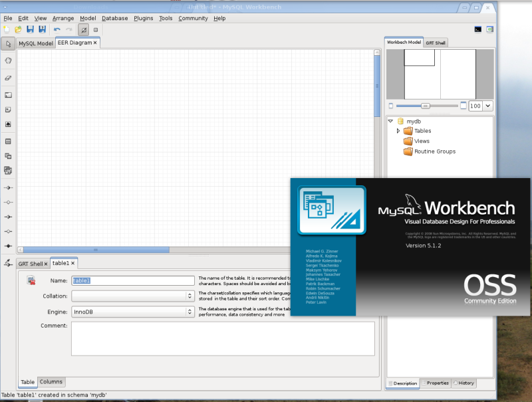Open a model file via folder icon
Image resolution: width=532 pixels, height=402 pixels.
(19, 29)
